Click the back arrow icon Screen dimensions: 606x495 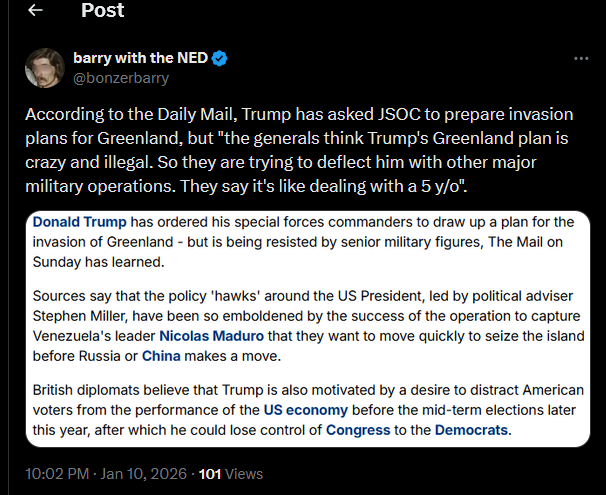(36, 11)
